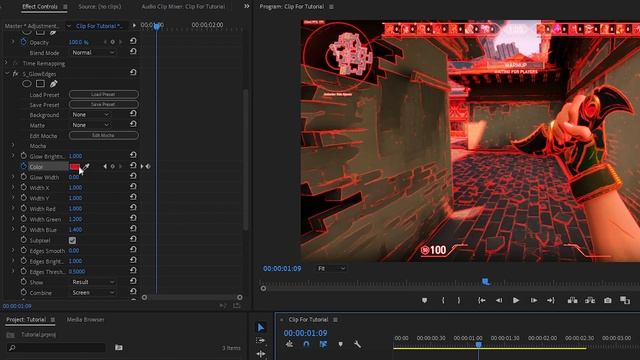This screenshot has width=640, height=360.
Task: Open the Show Result dropdown
Action: [x=93, y=282]
